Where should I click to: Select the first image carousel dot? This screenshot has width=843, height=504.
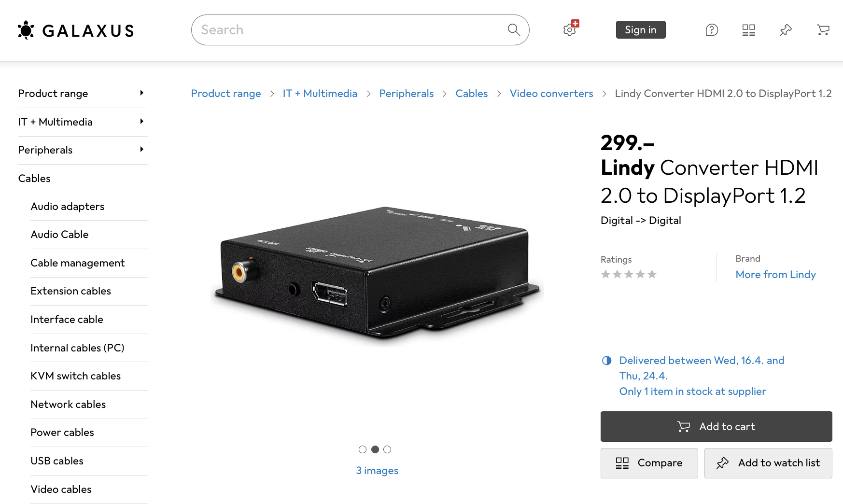[x=363, y=449]
